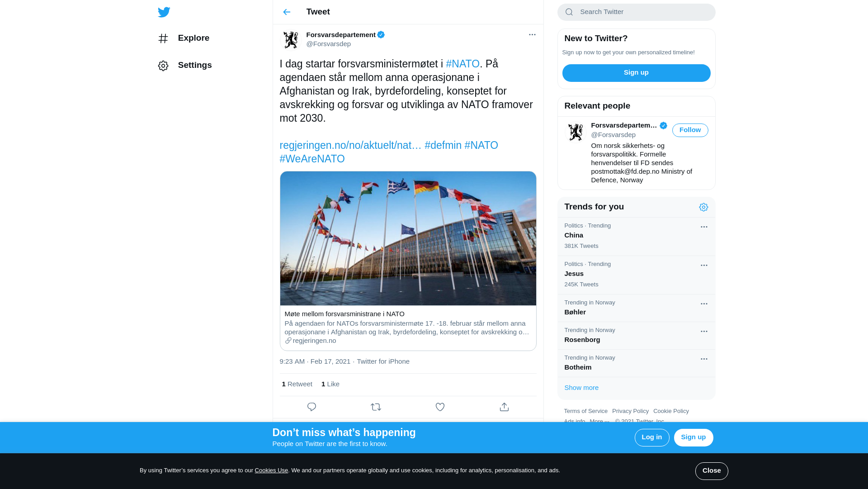Click Forsvarsdepartement profile avatar in tweet header
Viewport: 868px width, 489px height.
[x=290, y=40]
